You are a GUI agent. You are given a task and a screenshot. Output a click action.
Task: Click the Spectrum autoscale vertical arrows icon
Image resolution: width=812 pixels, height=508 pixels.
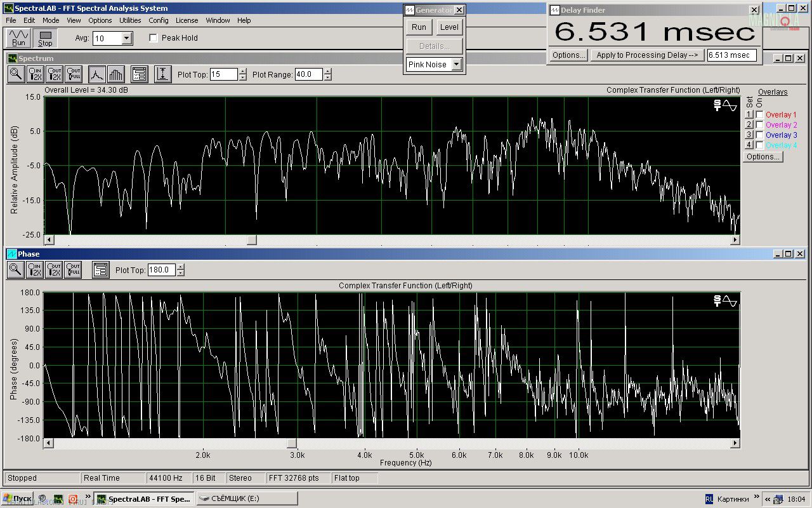[x=163, y=74]
